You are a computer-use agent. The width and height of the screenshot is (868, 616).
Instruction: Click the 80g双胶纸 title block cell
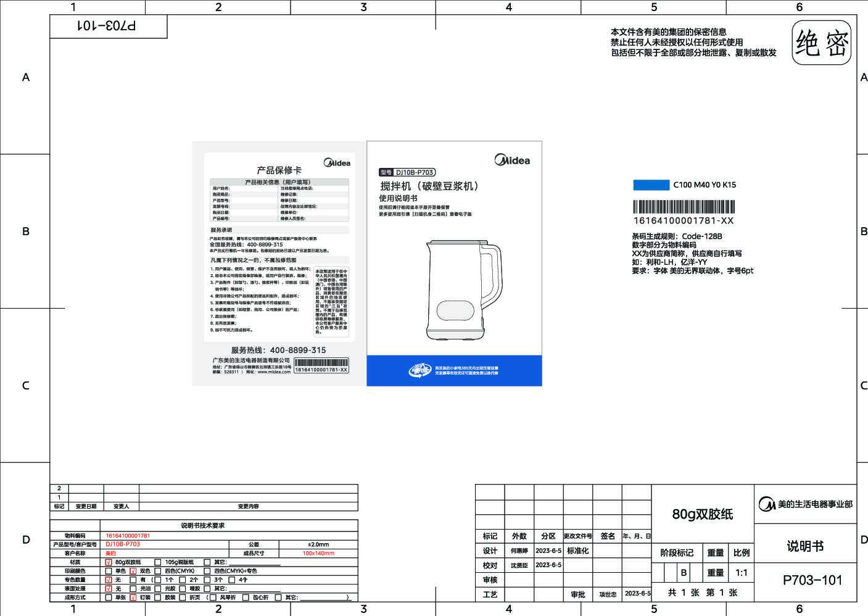coord(703,514)
